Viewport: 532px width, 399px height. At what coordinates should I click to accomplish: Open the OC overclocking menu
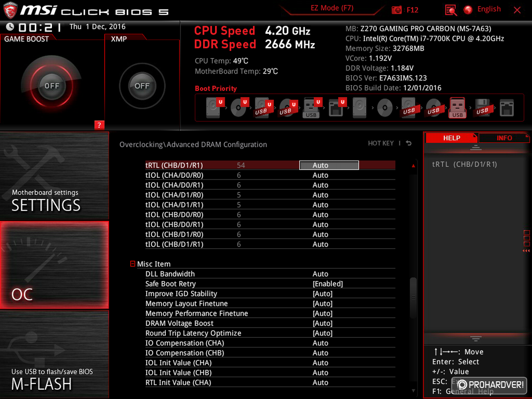(x=54, y=265)
